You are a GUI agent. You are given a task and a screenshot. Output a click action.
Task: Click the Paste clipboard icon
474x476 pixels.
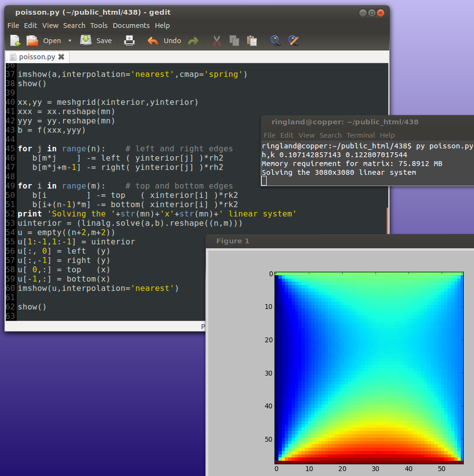coord(251,41)
